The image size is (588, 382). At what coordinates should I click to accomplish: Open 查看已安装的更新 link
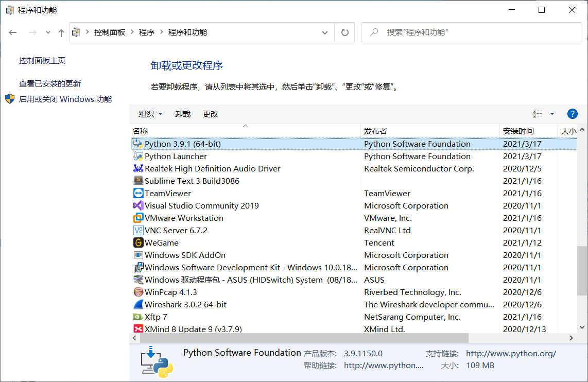click(x=50, y=83)
